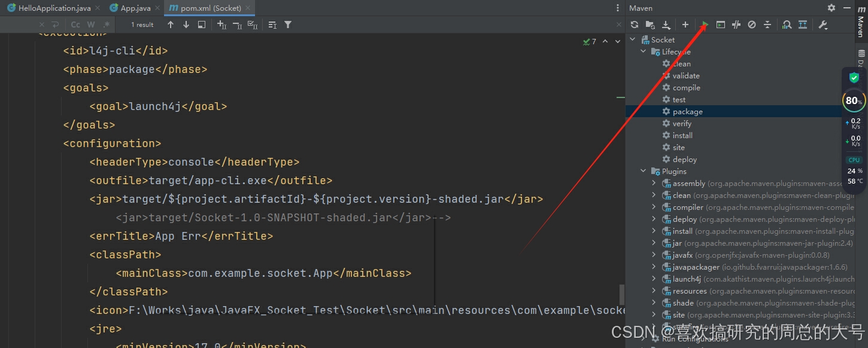This screenshot has width=868, height=348.
Task: Open search results in Find window
Action: 202,25
